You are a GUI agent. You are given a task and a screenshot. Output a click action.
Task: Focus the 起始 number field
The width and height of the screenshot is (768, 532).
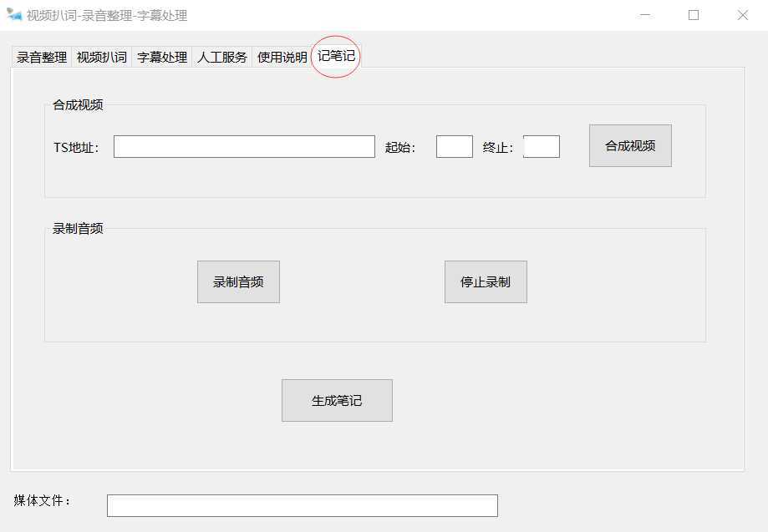tap(455, 147)
